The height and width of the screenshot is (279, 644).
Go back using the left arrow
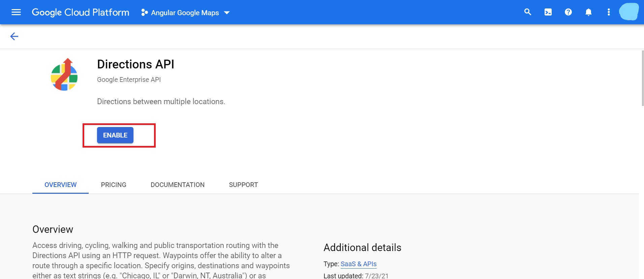pyautogui.click(x=14, y=36)
